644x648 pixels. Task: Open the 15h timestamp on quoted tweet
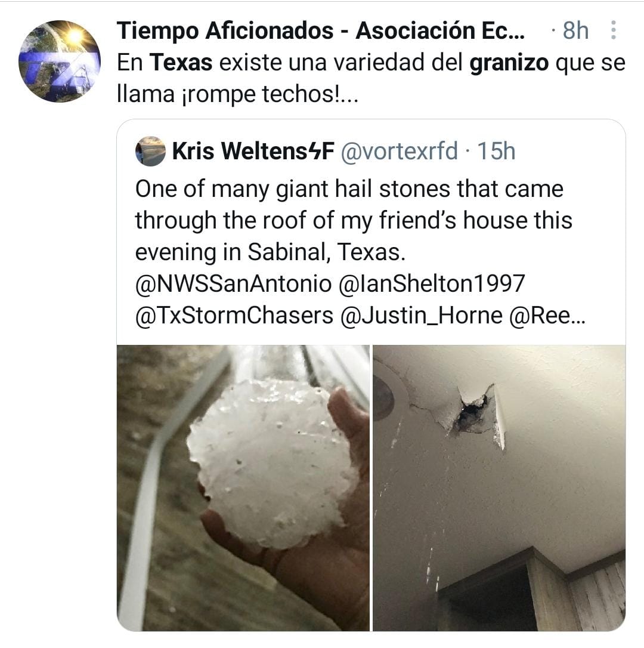[x=496, y=151]
